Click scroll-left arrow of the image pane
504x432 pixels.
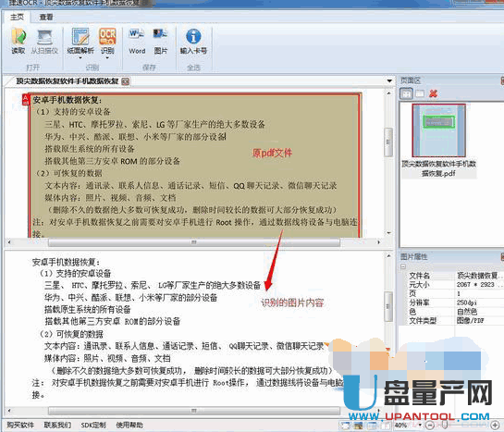9,242
